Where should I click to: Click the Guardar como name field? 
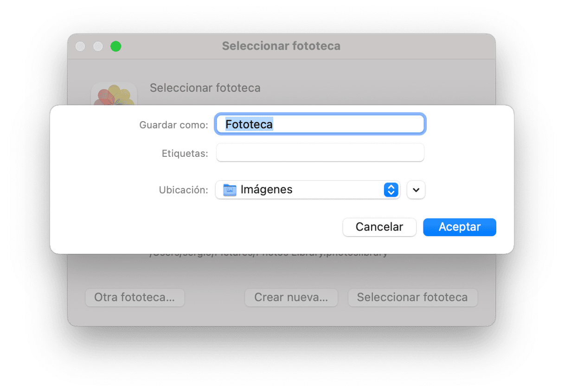(320, 124)
